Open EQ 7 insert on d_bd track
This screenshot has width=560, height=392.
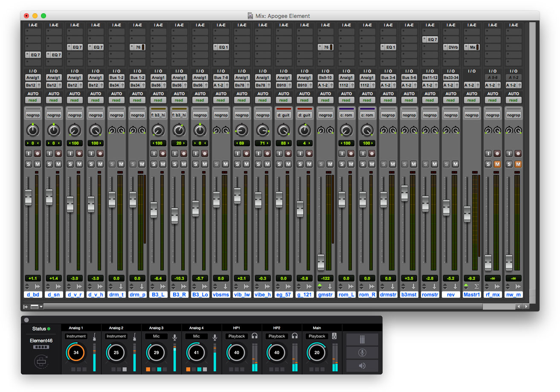[x=33, y=55]
